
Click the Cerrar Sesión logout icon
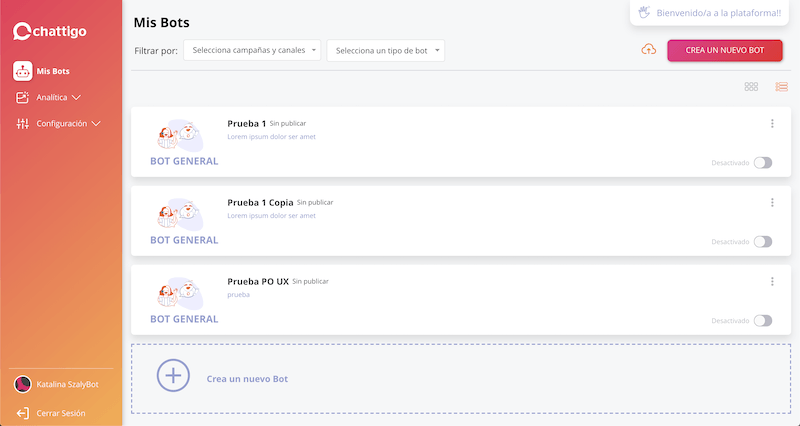22,413
